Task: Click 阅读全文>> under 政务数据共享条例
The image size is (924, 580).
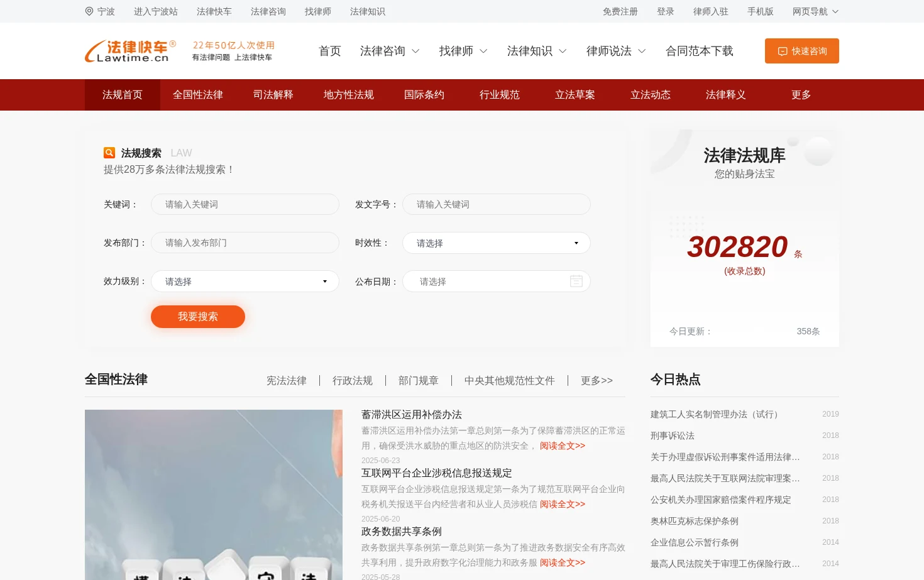Action: (563, 562)
